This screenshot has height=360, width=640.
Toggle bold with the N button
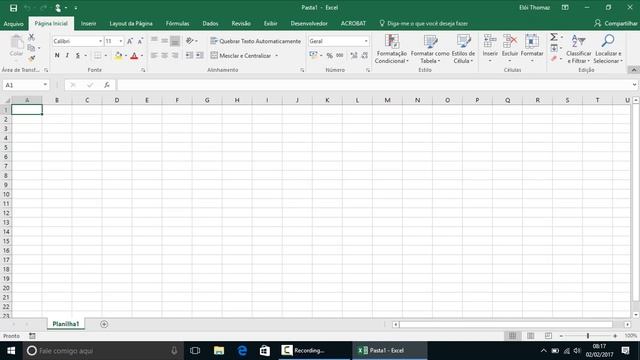point(57,56)
